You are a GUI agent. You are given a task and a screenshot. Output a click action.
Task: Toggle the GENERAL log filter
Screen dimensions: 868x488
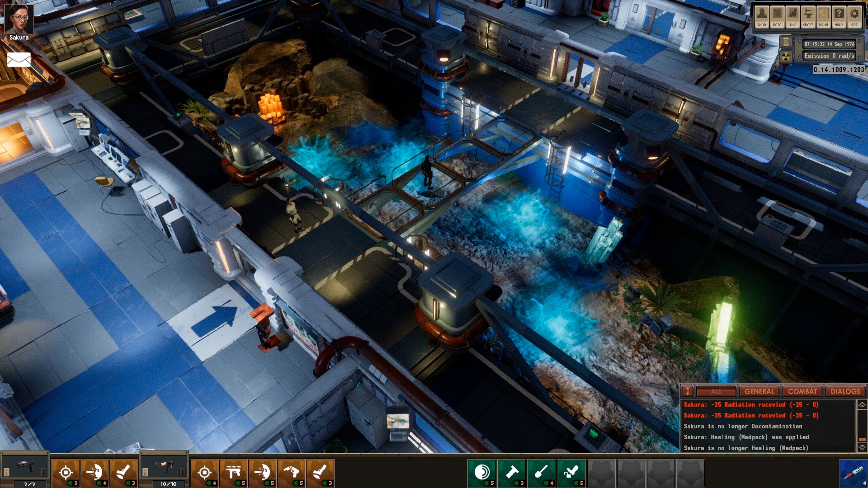[759, 391]
